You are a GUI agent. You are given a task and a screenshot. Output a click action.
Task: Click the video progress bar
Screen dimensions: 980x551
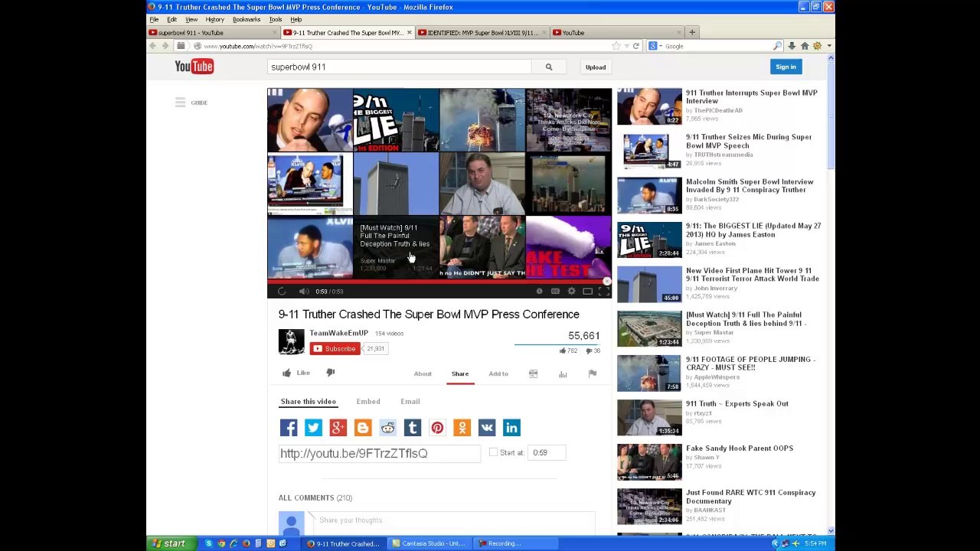[x=439, y=282]
